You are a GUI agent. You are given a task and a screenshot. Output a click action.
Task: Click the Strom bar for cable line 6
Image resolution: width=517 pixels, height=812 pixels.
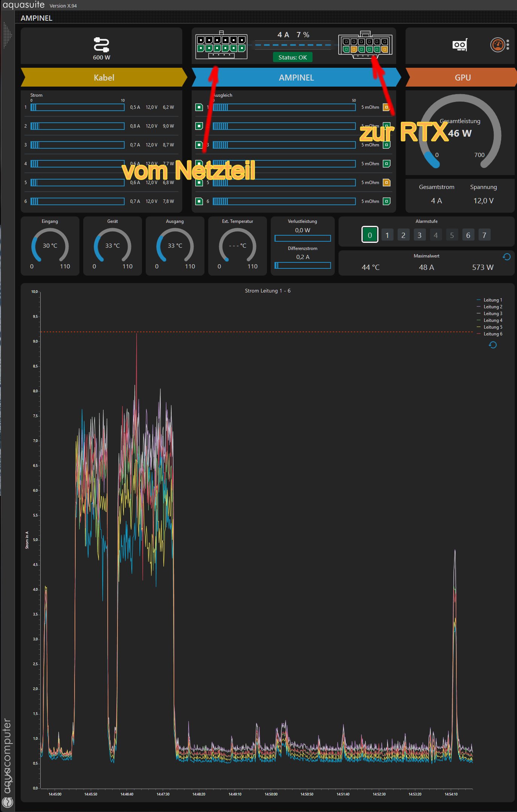click(x=78, y=201)
